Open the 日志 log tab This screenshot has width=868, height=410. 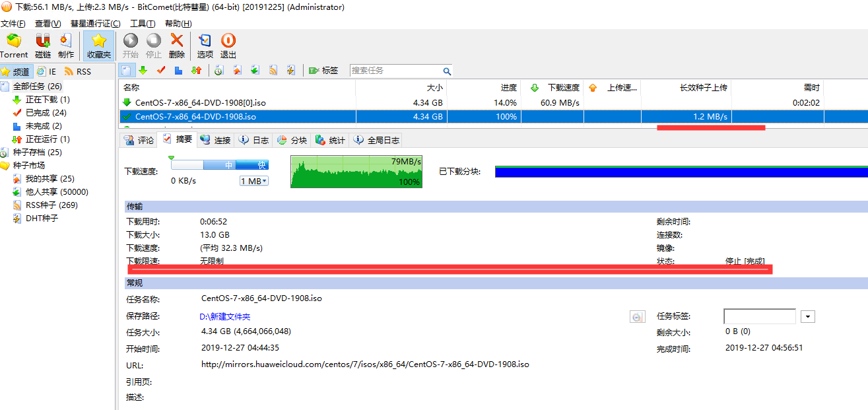coord(253,140)
